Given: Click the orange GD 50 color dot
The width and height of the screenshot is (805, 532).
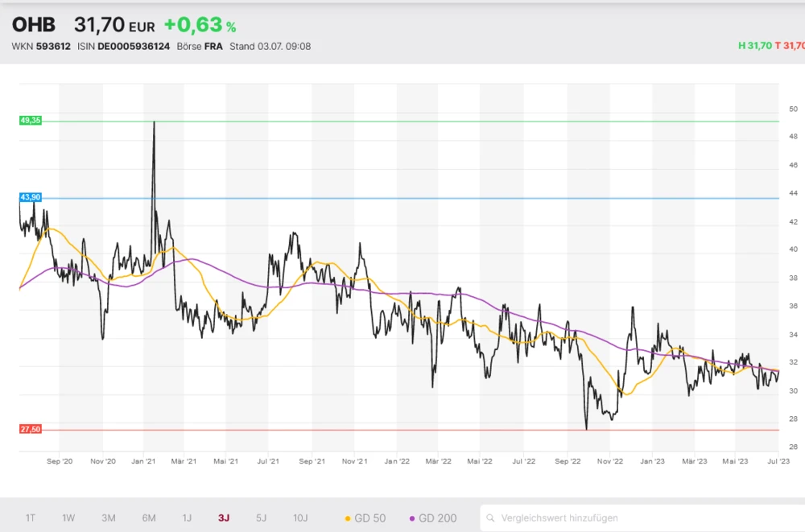Looking at the screenshot, I should tap(348, 518).
